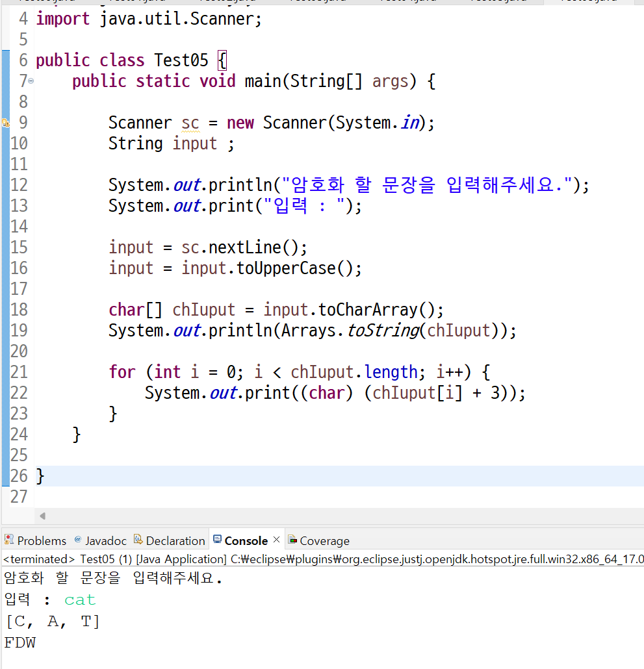Click the println string '암호화 할 문장을 입력해주세요.' in code
Screen dimensions: 644x669
pyautogui.click(x=427, y=185)
